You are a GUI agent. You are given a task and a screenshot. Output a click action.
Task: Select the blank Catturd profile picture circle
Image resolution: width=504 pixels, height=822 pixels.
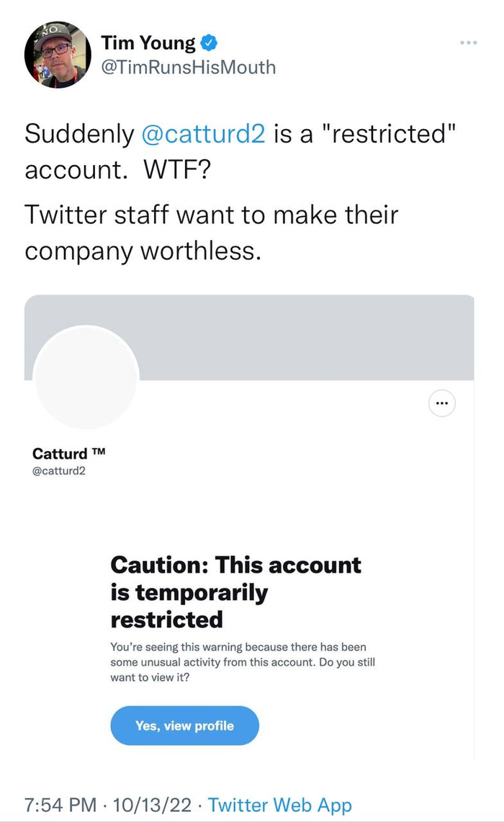pyautogui.click(x=86, y=377)
